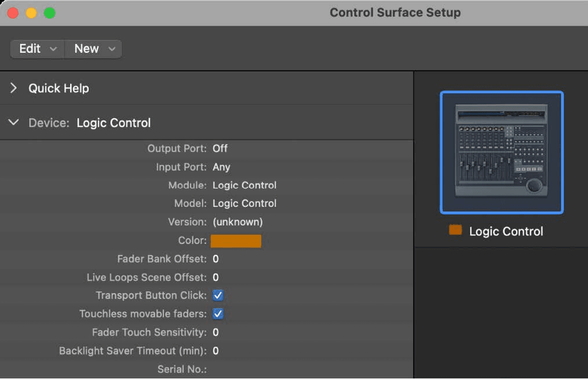Zoom the window with green button
Image resolution: width=588 pixels, height=379 pixels.
(x=49, y=13)
